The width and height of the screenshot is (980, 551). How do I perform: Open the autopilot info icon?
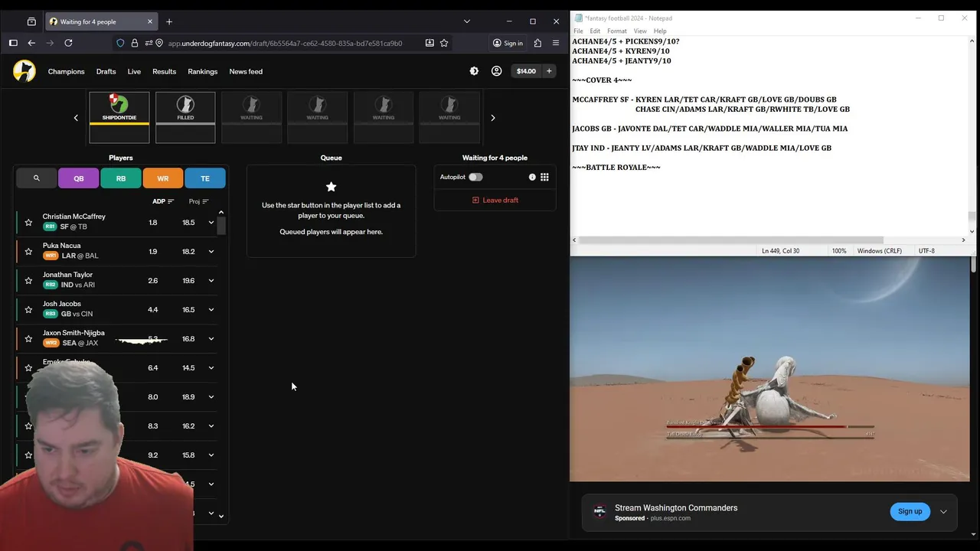pos(532,177)
